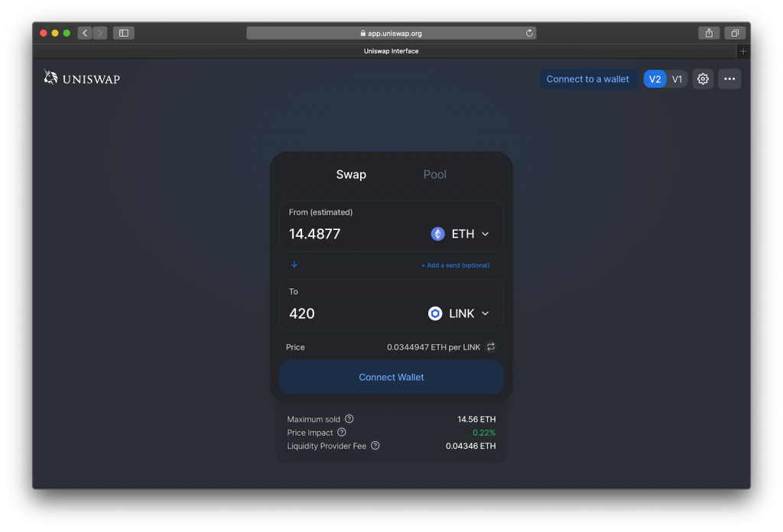This screenshot has height=532, width=783.
Task: Open the Safari share menu
Action: coord(709,33)
